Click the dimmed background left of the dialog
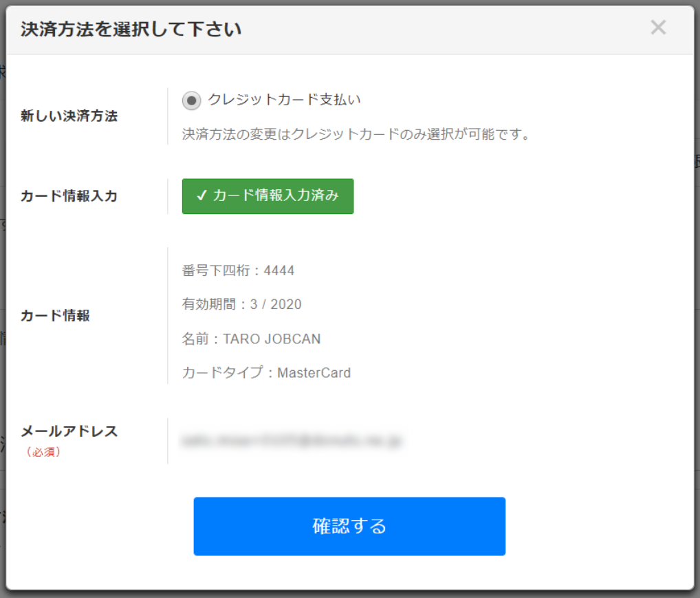The height and width of the screenshot is (598, 700). click(2, 275)
